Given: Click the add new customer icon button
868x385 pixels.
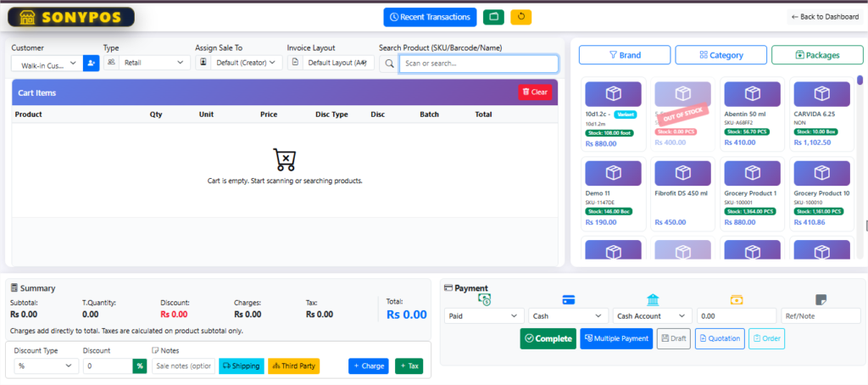Looking at the screenshot, I should point(91,63).
